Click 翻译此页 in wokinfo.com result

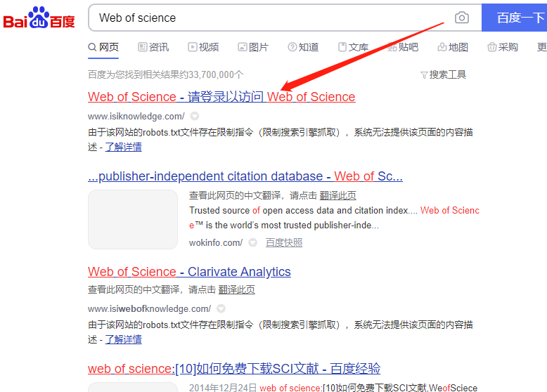click(x=337, y=195)
